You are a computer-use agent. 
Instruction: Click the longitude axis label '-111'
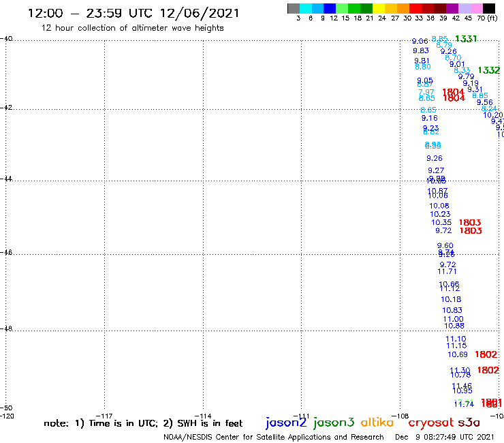coord(302,416)
